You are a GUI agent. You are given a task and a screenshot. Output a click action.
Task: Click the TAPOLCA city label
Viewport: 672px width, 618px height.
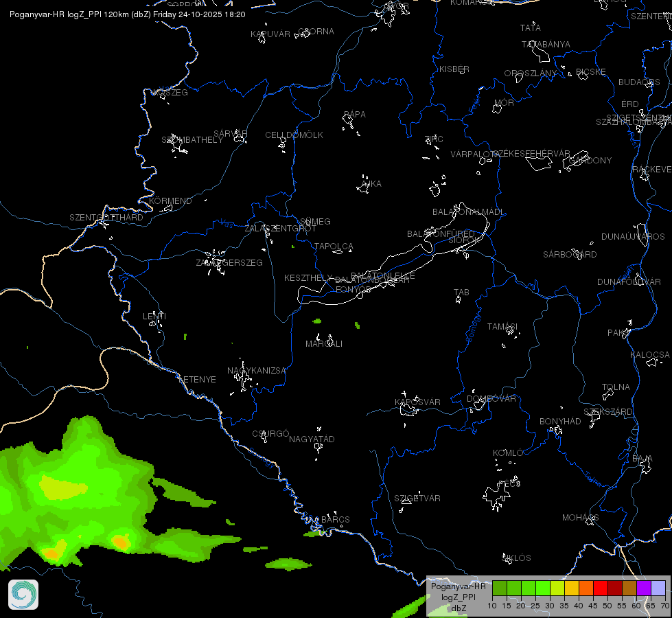334,247
